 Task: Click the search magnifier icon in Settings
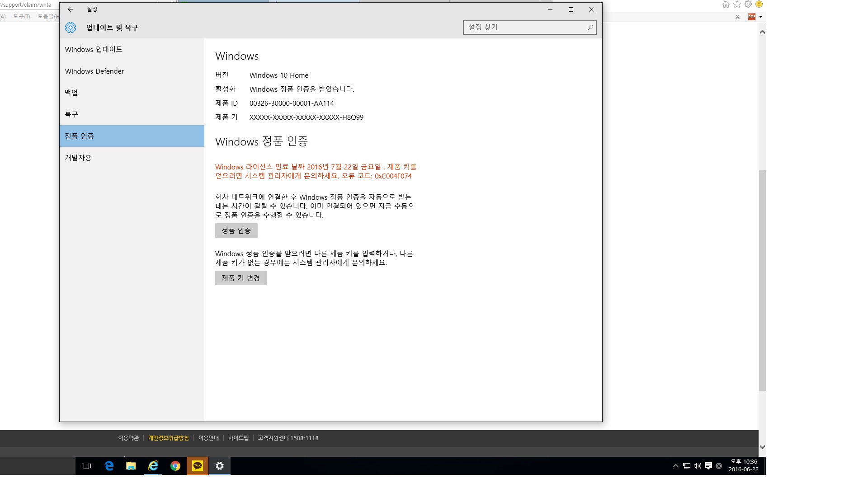pos(590,28)
